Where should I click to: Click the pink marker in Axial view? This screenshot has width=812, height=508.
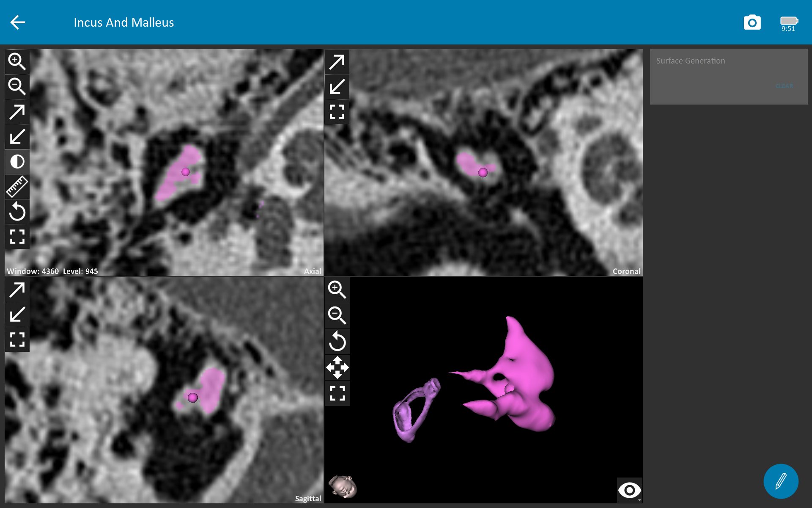[x=186, y=172]
